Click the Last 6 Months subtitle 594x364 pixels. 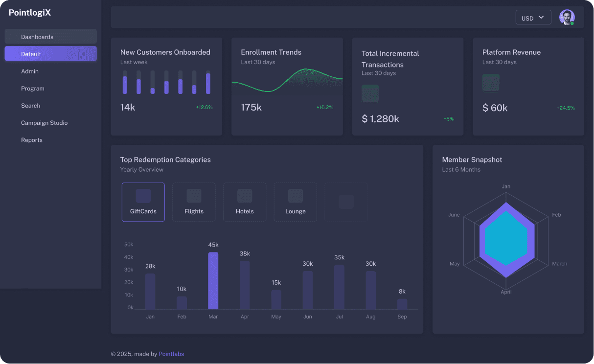[461, 170]
